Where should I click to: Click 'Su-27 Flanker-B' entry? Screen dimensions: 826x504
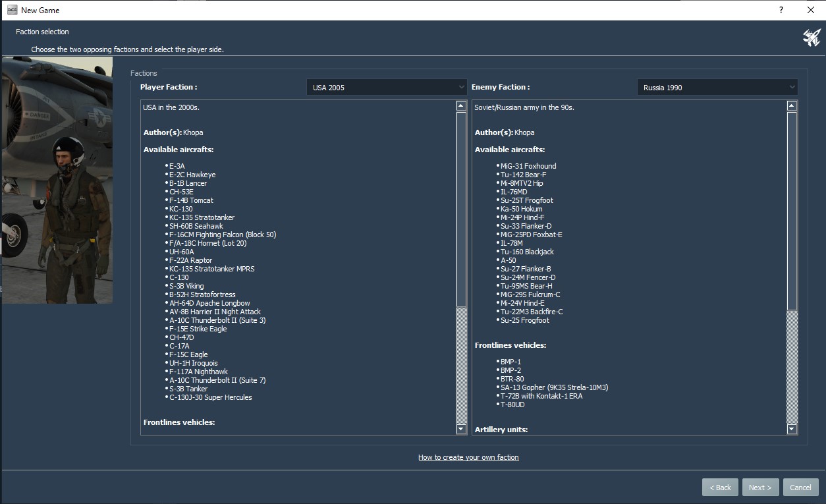point(526,269)
